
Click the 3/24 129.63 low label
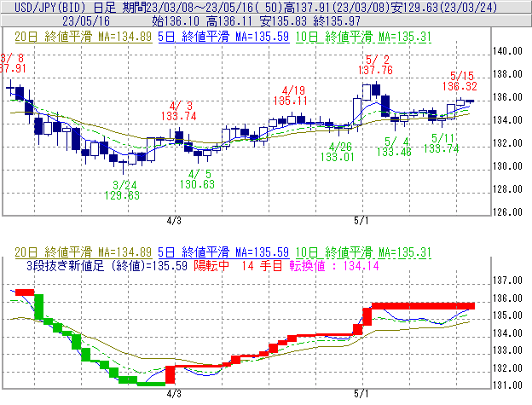pos(122,190)
